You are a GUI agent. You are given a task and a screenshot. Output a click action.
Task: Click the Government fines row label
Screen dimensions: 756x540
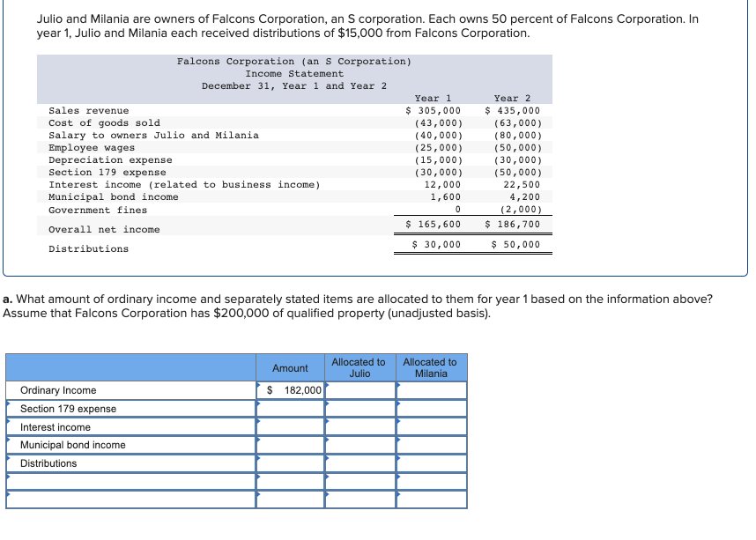98,211
